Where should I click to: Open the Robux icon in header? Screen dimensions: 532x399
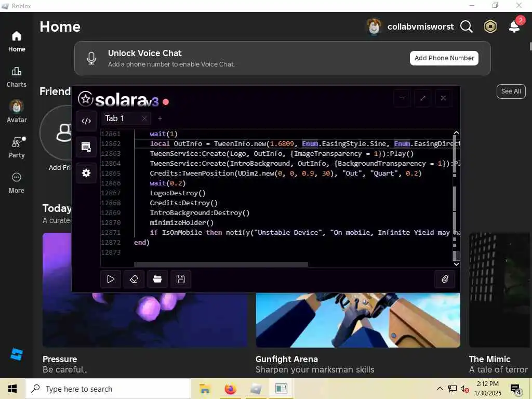tap(490, 26)
